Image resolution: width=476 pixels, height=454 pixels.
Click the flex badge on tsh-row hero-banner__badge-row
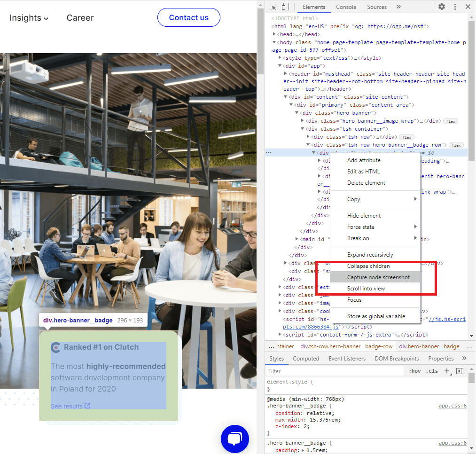(x=456, y=145)
